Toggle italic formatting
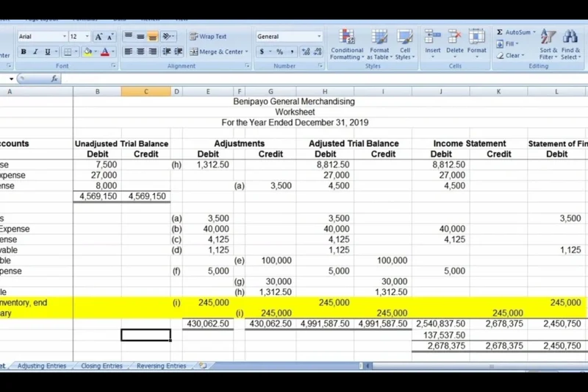The width and height of the screenshot is (588, 392). pos(36,51)
